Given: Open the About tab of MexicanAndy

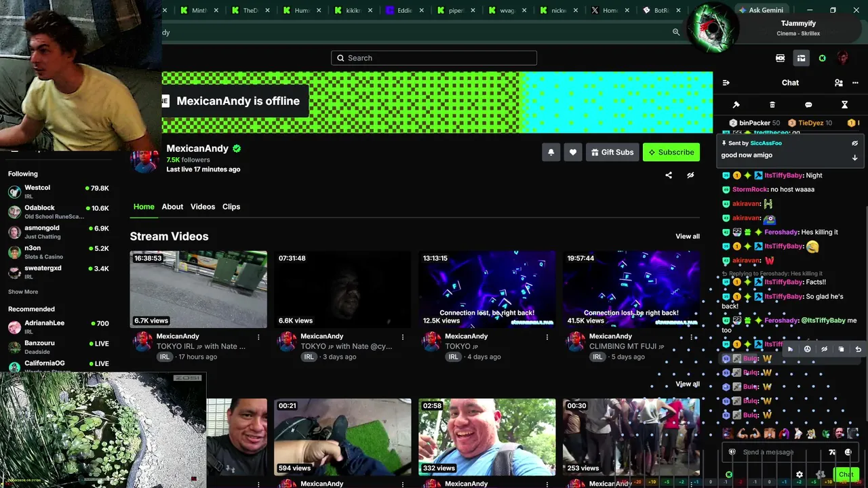Looking at the screenshot, I should [x=172, y=207].
